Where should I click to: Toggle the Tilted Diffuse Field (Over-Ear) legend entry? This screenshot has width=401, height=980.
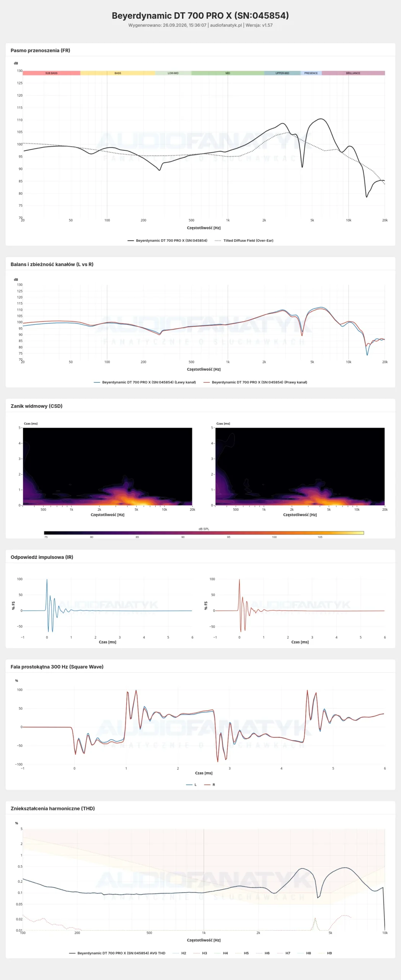244,240
